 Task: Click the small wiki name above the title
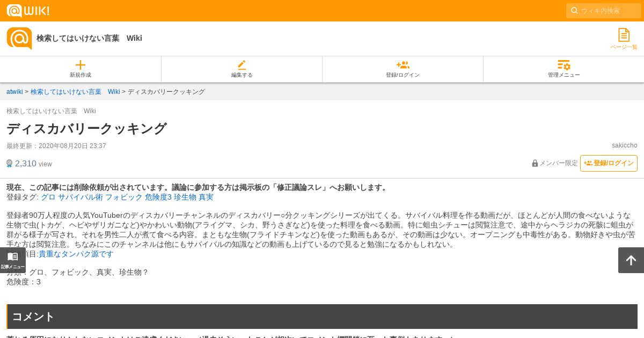[x=51, y=111]
